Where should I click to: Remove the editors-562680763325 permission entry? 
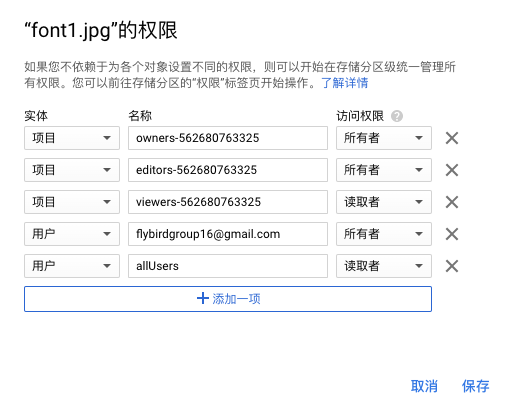tap(452, 170)
